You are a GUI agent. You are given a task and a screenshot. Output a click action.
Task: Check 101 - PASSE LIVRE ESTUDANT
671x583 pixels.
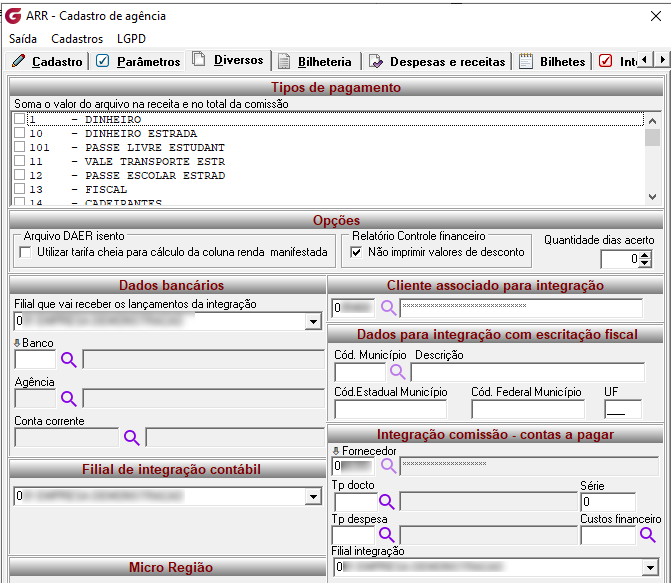[x=19, y=147]
